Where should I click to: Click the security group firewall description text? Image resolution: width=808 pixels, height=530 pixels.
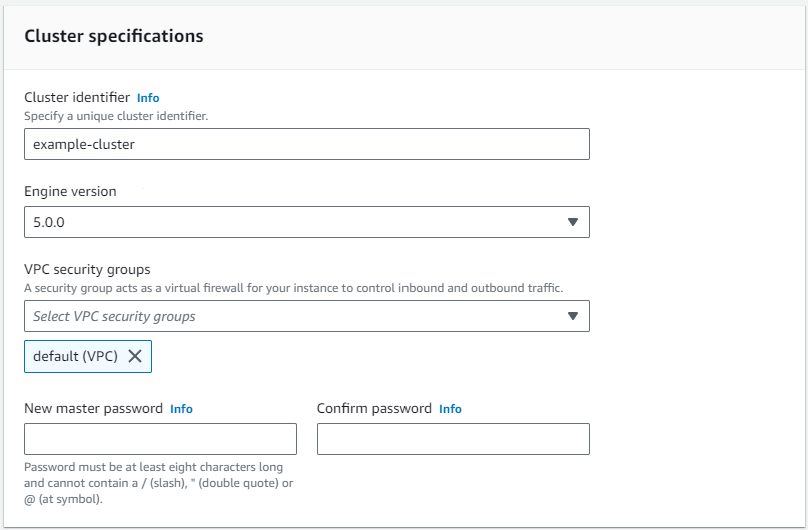pyautogui.click(x=293, y=288)
